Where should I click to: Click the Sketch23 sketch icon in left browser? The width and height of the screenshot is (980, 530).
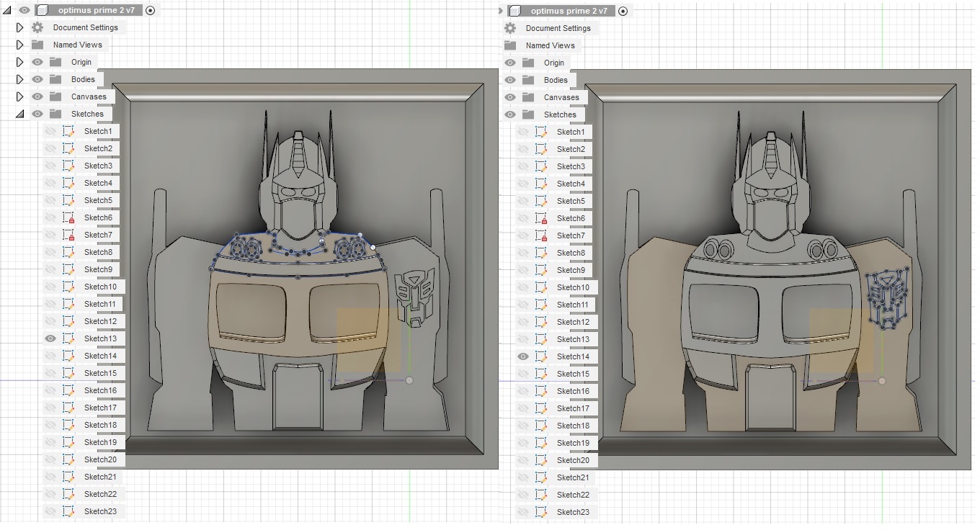coord(68,511)
